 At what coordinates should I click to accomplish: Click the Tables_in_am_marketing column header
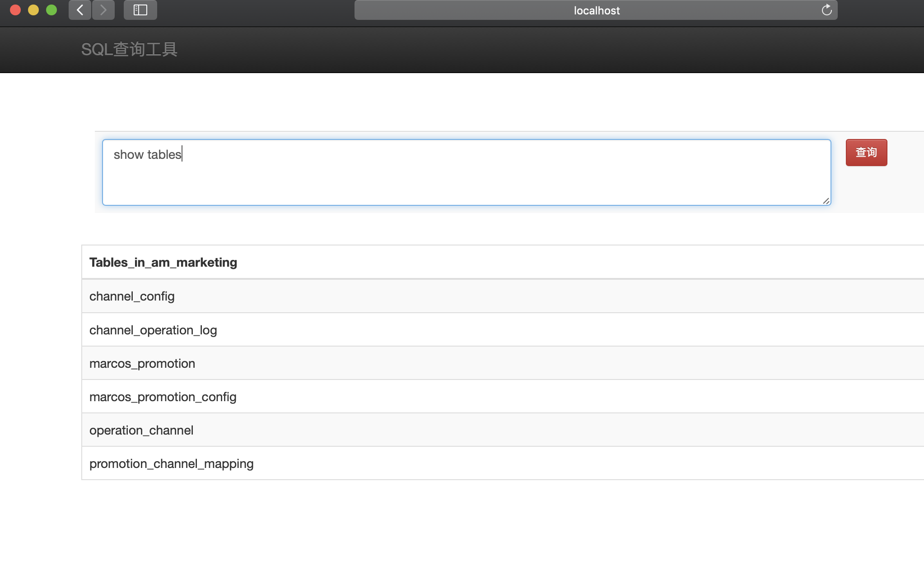pos(163,262)
